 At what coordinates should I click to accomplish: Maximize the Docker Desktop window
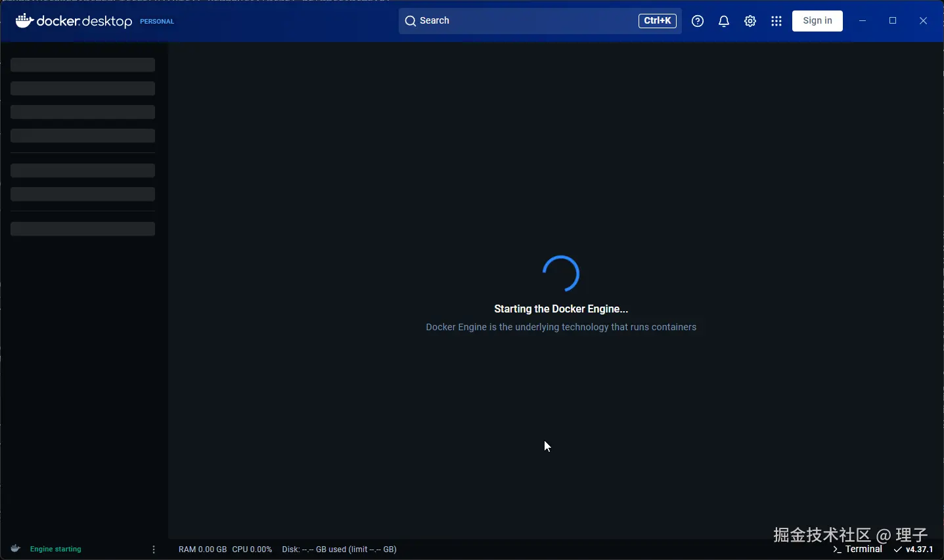(x=893, y=21)
